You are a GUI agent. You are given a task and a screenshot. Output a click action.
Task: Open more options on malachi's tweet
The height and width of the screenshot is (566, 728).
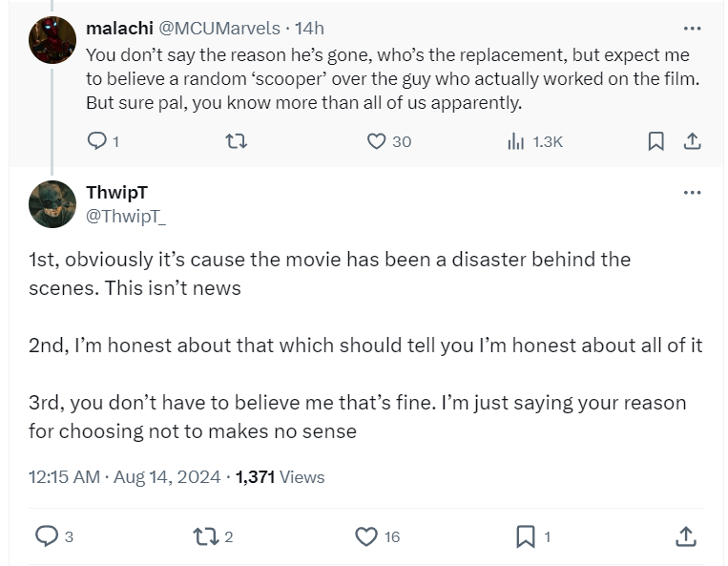692,29
